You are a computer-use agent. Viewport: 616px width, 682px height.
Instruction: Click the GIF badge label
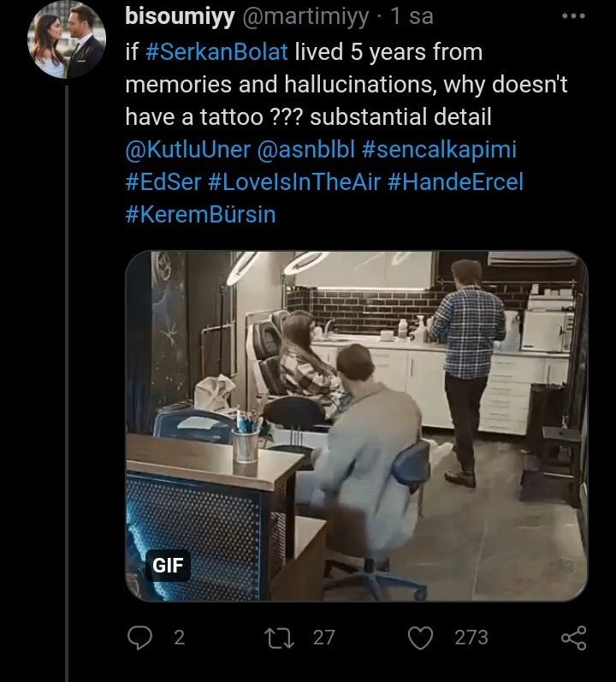point(166,565)
